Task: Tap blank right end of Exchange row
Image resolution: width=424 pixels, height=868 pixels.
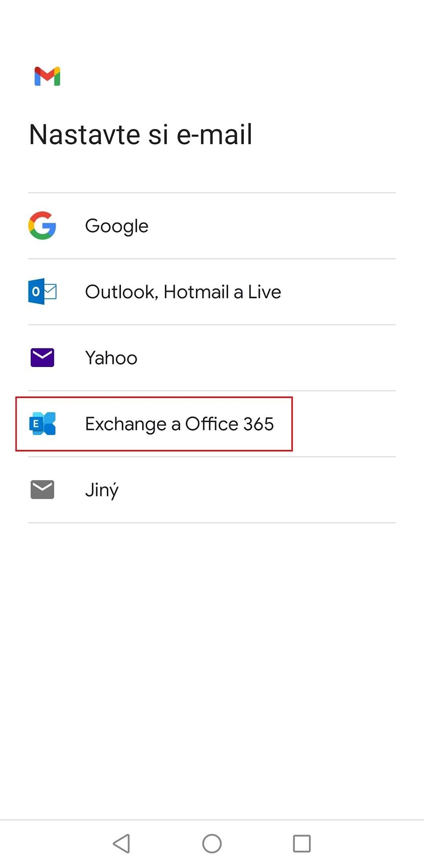Action: click(353, 424)
